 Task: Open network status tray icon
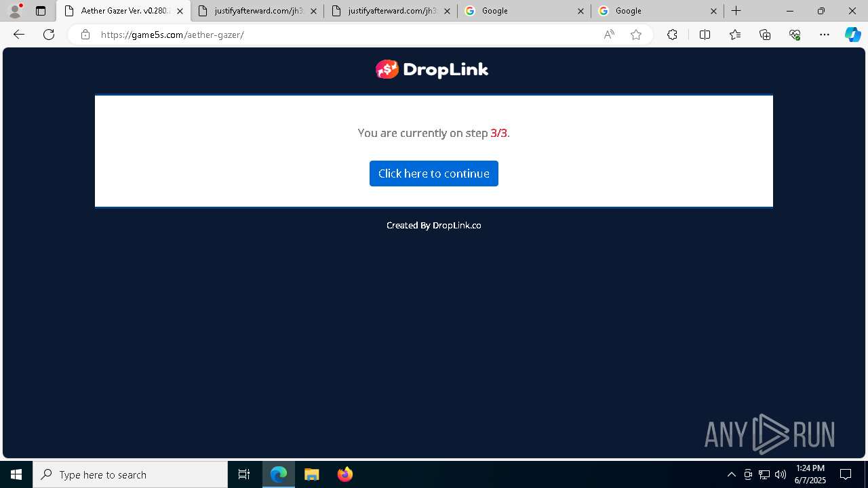coord(764,474)
